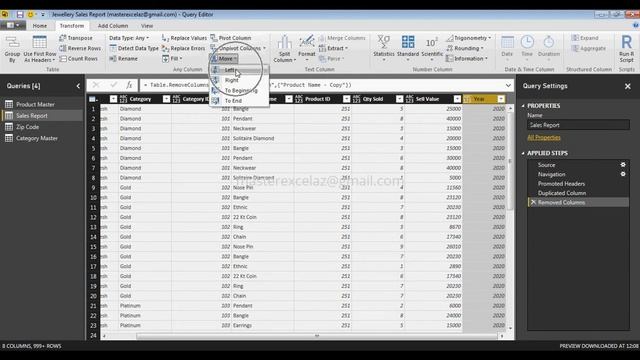640x360 pixels.
Task: Open the Trigonometry dropdown
Action: pyautogui.click(x=469, y=38)
